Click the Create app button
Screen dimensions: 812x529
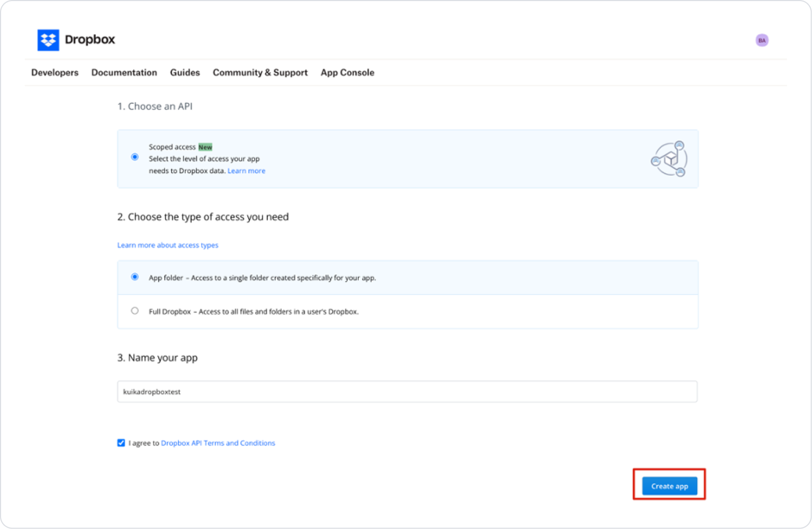[670, 486]
